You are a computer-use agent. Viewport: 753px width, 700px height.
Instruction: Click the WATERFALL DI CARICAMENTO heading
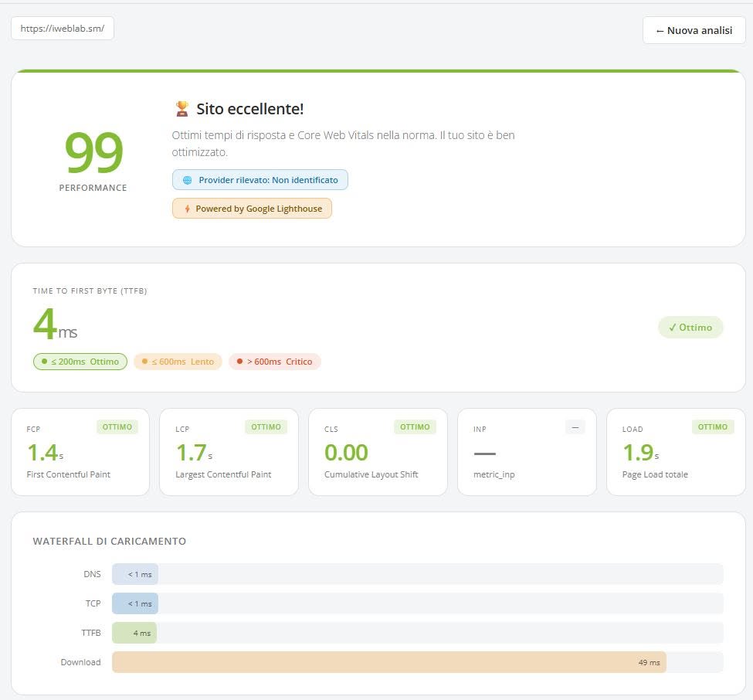pyautogui.click(x=110, y=542)
